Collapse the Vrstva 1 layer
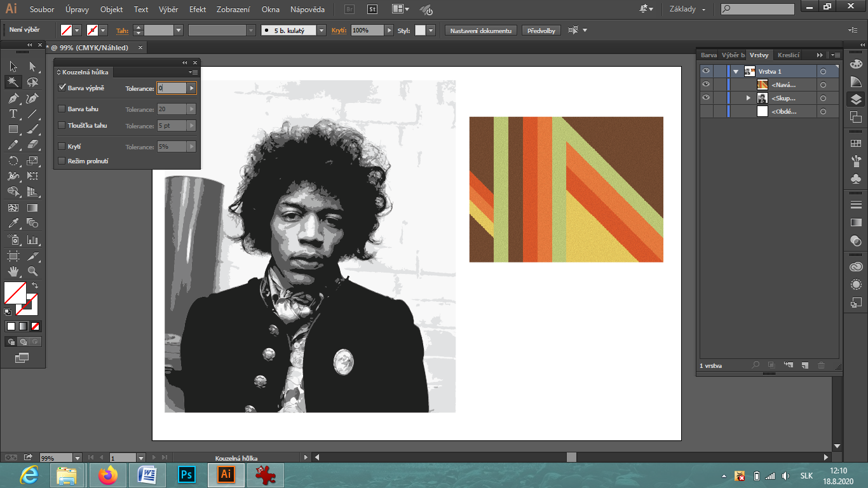Viewport: 868px width, 488px height. coord(736,71)
